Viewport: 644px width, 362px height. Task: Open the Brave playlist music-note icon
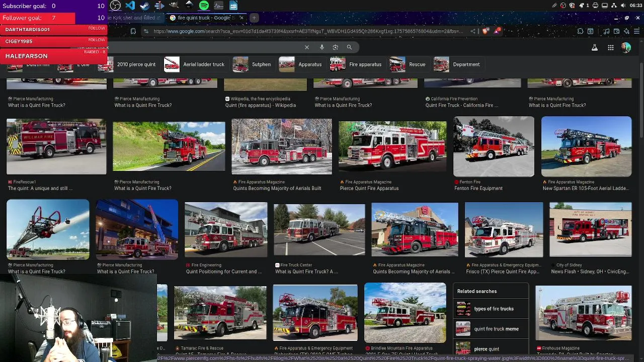pos(606,31)
